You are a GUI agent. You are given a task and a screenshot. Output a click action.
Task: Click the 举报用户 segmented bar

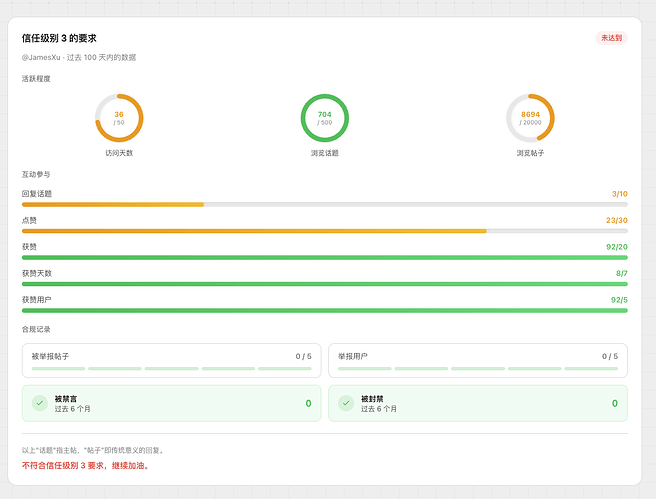click(x=478, y=368)
